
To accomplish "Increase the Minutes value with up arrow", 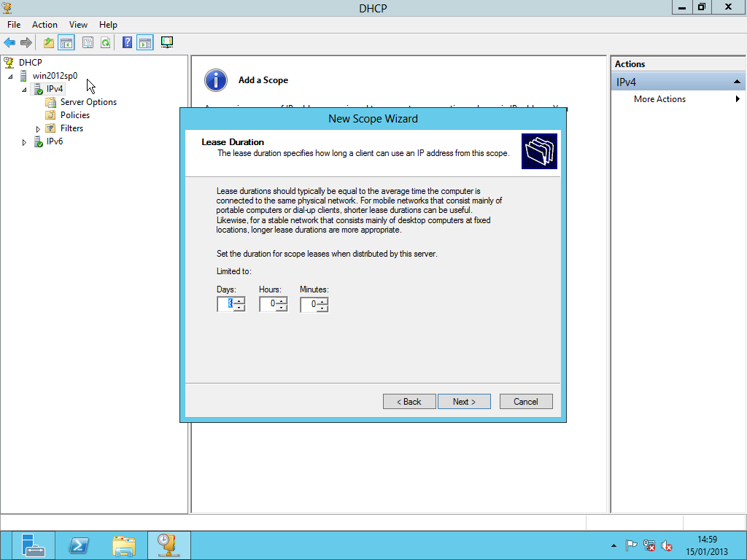I will click(322, 300).
